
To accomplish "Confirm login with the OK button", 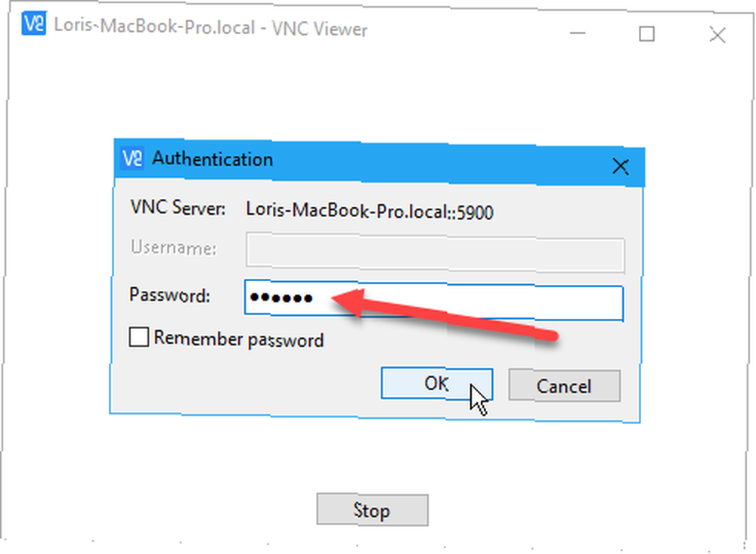I will pyautogui.click(x=436, y=384).
